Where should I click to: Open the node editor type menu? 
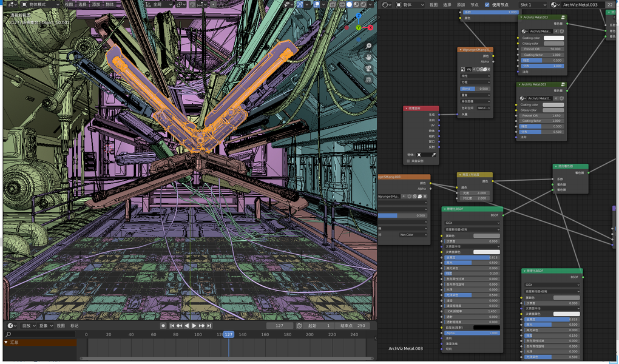pyautogui.click(x=387, y=5)
